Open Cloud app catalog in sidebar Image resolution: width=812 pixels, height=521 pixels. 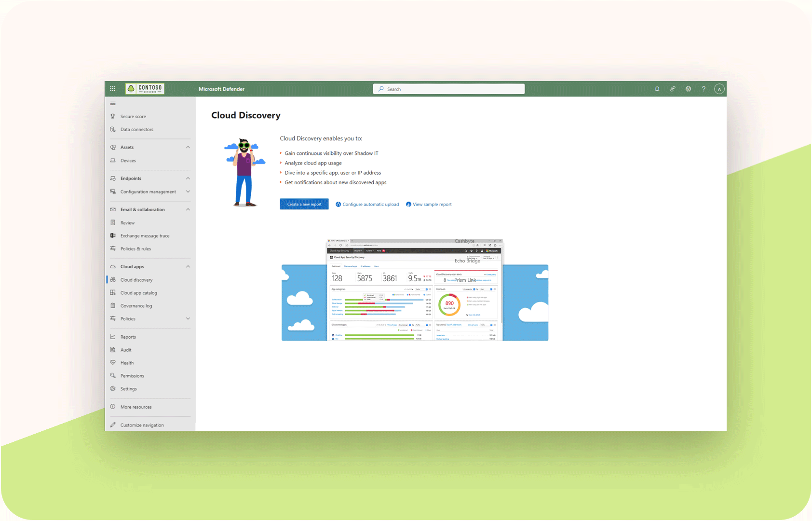(x=138, y=293)
